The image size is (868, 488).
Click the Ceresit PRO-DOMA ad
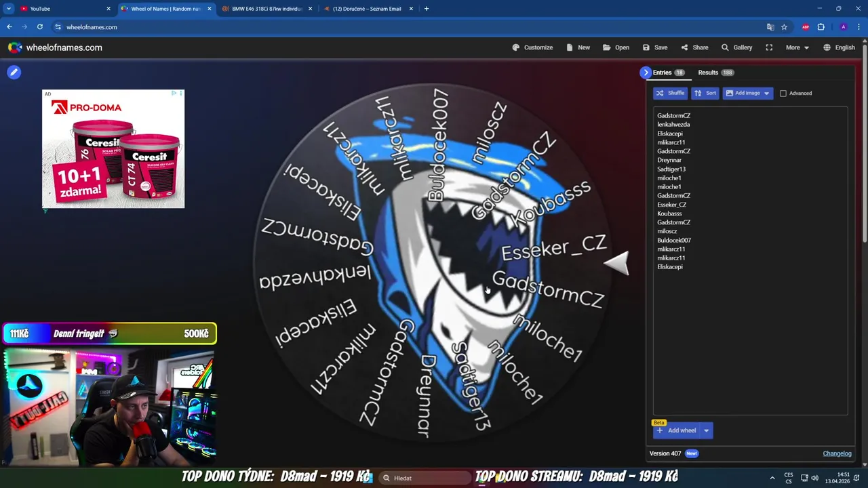[x=113, y=149]
